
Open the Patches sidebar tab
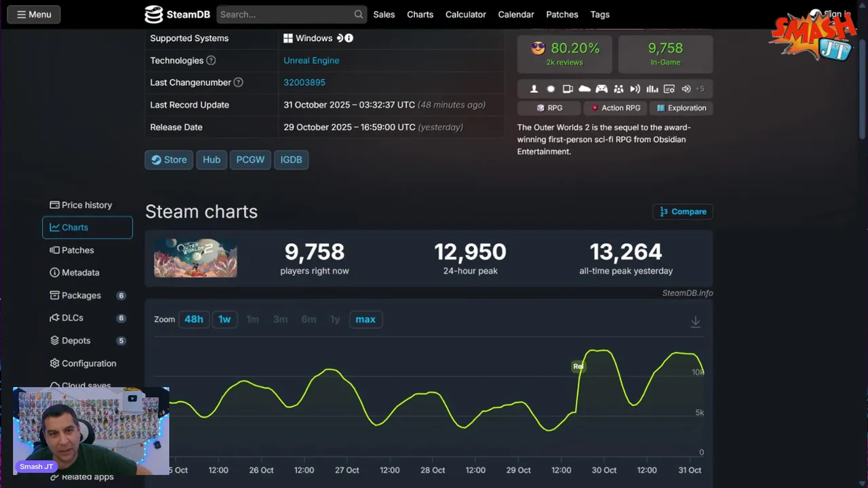(87, 250)
